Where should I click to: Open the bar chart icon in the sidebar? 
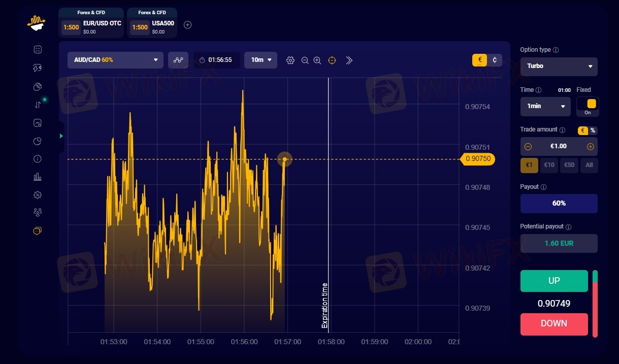tap(38, 177)
